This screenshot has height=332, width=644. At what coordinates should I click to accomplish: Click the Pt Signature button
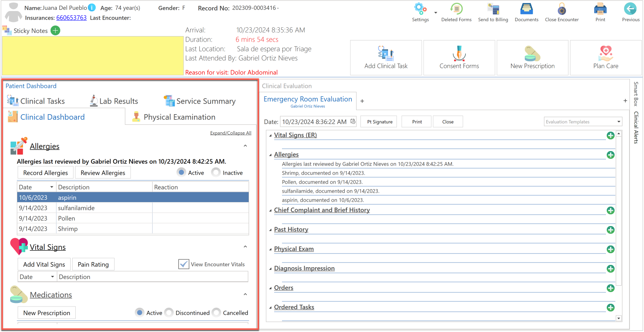click(x=379, y=122)
